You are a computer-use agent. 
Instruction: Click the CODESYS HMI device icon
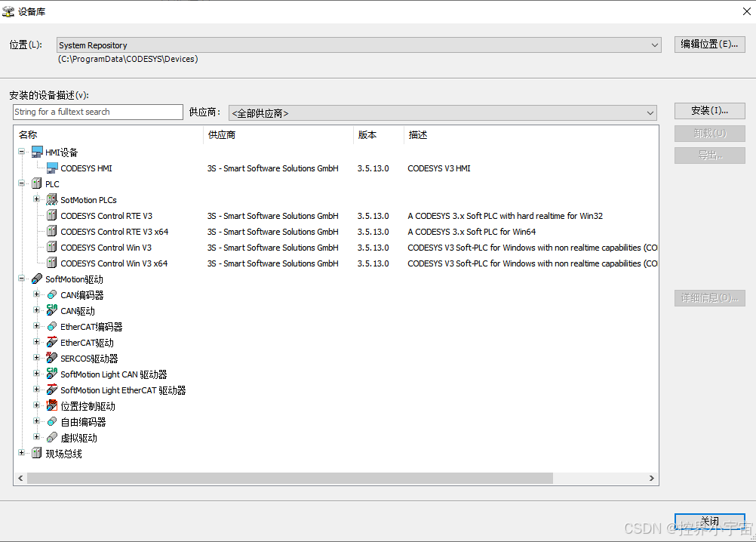coord(52,168)
